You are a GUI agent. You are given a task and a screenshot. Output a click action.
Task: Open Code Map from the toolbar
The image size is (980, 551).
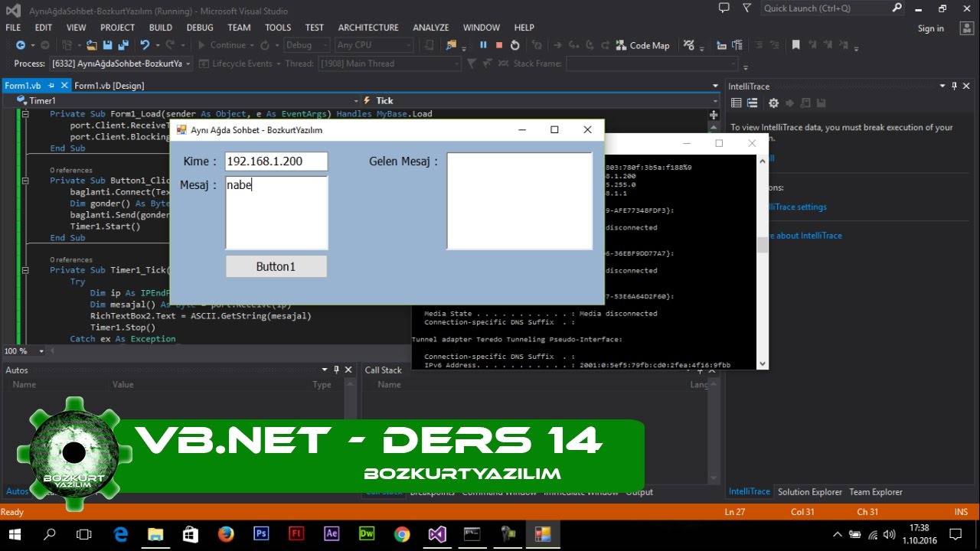(x=643, y=45)
